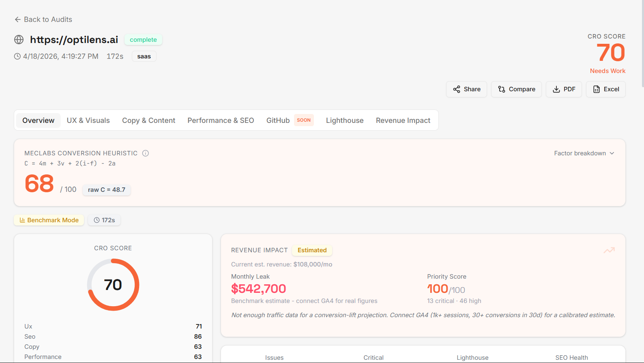Click the $542,700 monthly leak value
The height and width of the screenshot is (363, 644).
pos(259,288)
